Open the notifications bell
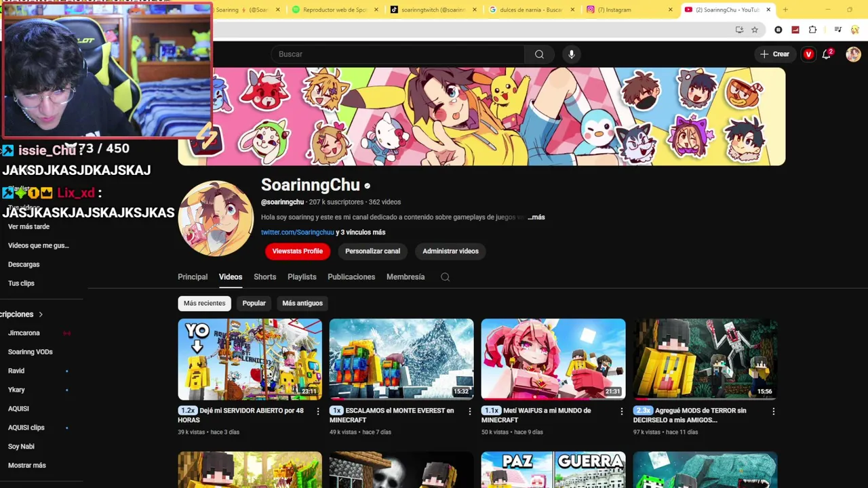The width and height of the screenshot is (868, 488). coord(827,54)
